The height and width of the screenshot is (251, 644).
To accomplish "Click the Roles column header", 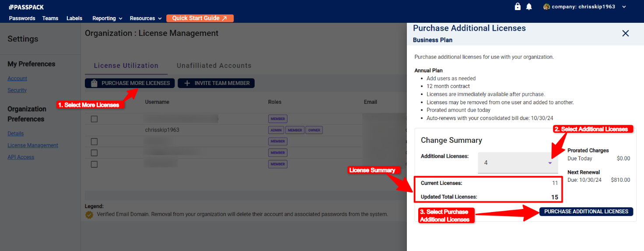I will click(x=275, y=102).
